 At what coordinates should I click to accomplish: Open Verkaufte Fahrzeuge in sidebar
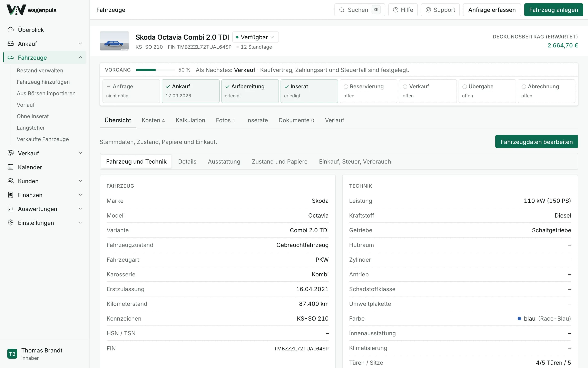(43, 139)
